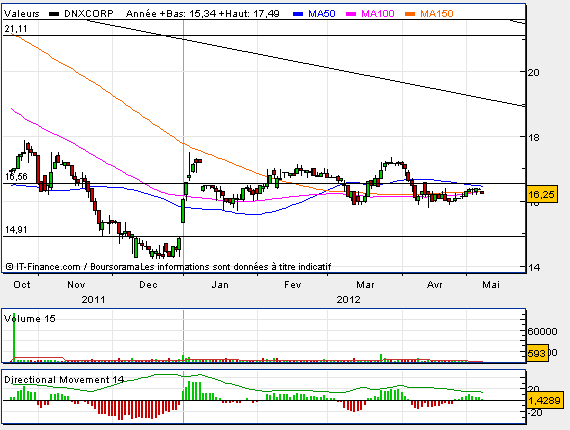Click the yellow 1,4289 indicator value tag

point(544,401)
